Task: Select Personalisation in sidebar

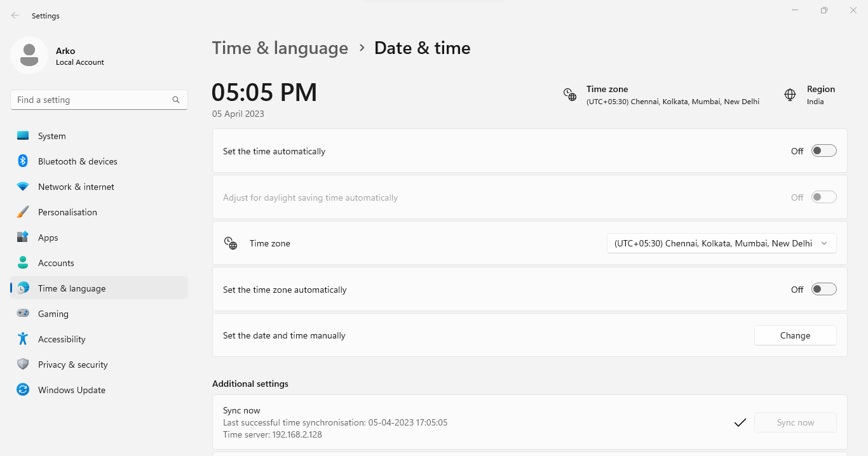Action: tap(99, 212)
